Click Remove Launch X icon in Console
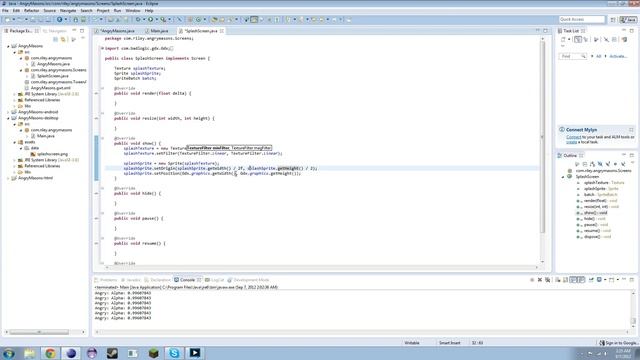Viewport: 640px width, 360px height. click(540, 280)
